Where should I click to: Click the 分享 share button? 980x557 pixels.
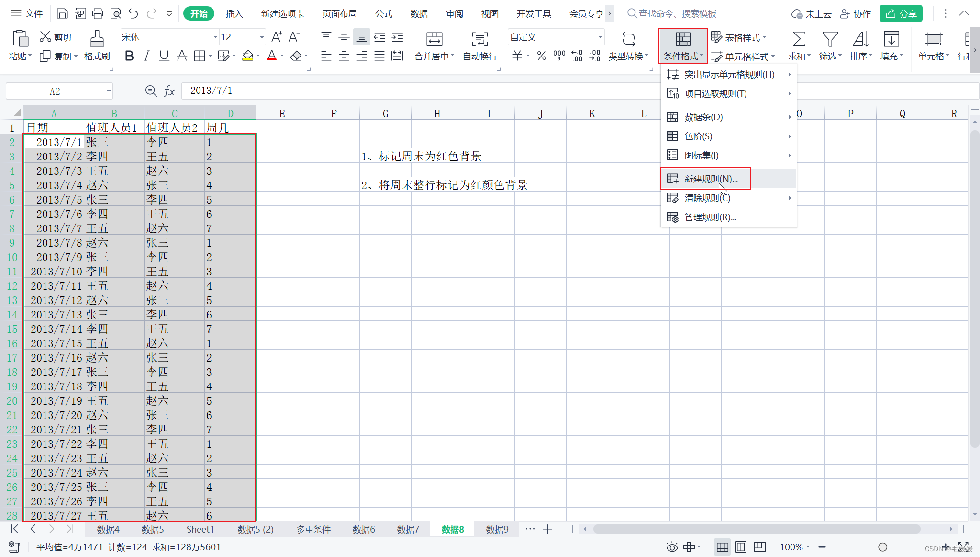(901, 14)
